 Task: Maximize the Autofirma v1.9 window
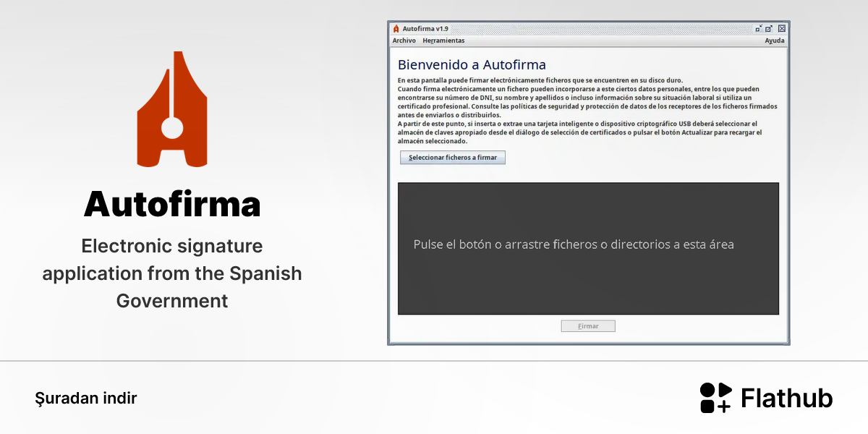click(x=769, y=29)
